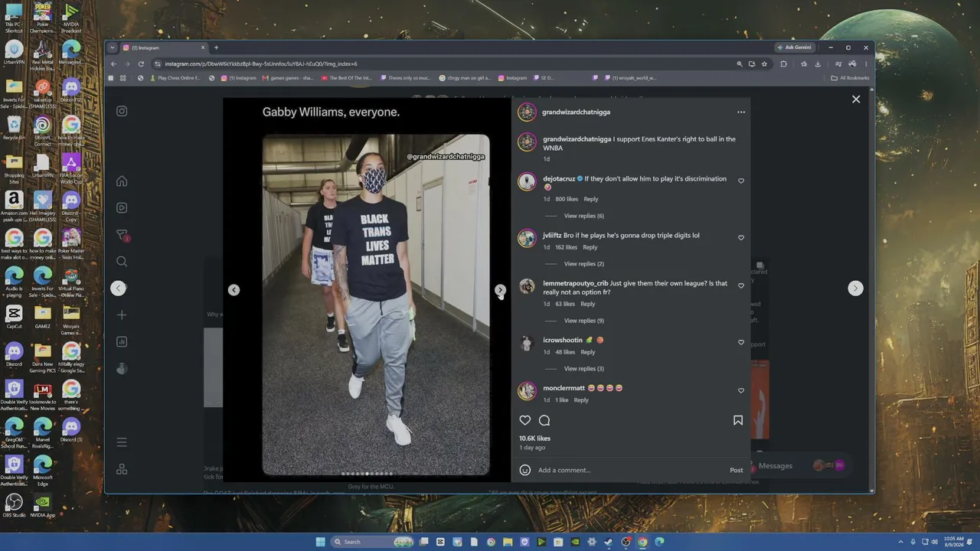Open the Chrome extensions puzzle icon

pos(783,64)
